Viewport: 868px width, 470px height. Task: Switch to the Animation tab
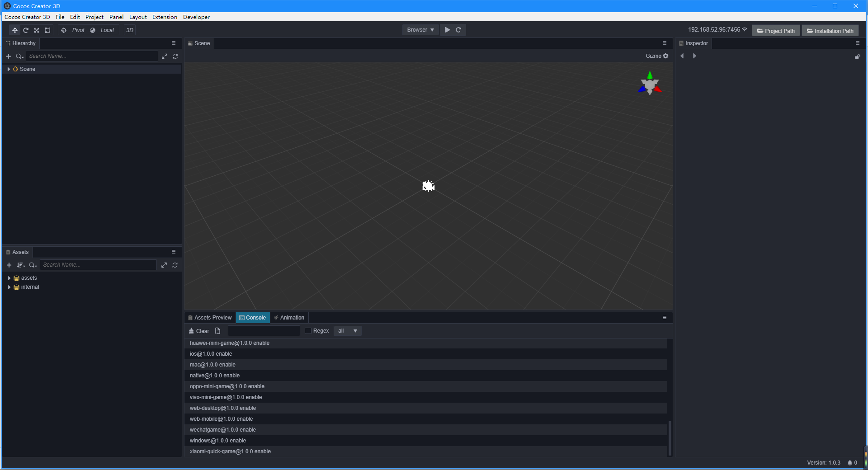pyautogui.click(x=289, y=318)
